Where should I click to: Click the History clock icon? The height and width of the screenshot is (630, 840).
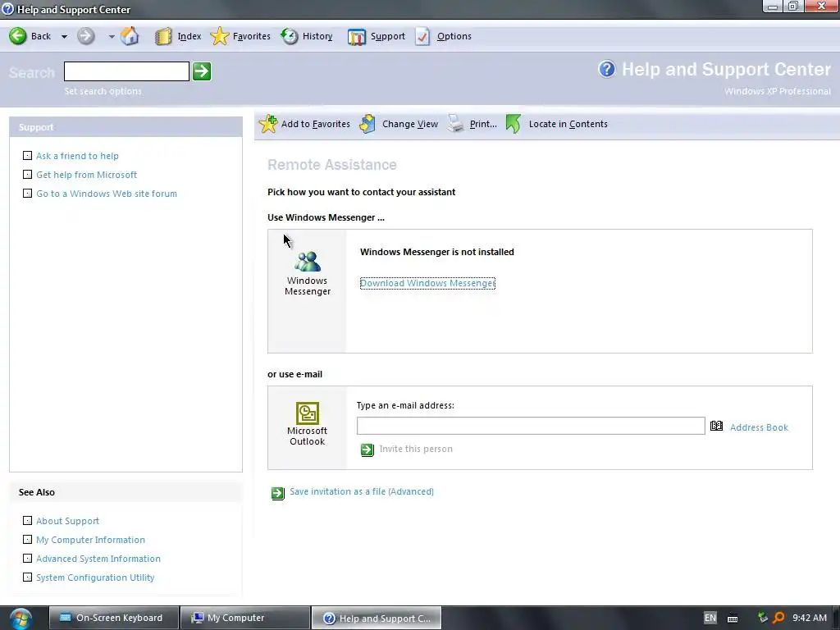[x=290, y=36]
